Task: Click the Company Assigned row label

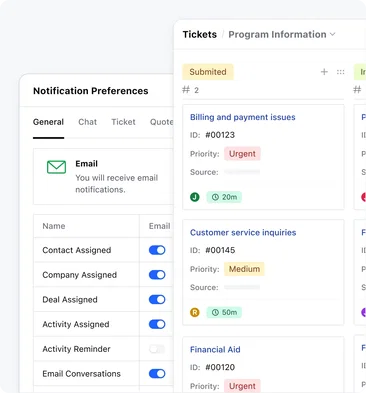Action: point(80,275)
